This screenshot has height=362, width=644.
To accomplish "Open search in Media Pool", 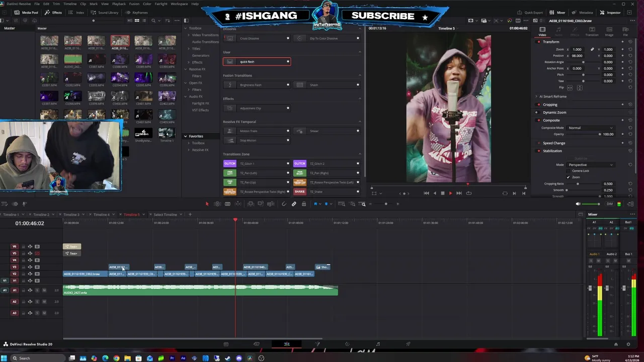I will pos(153,21).
